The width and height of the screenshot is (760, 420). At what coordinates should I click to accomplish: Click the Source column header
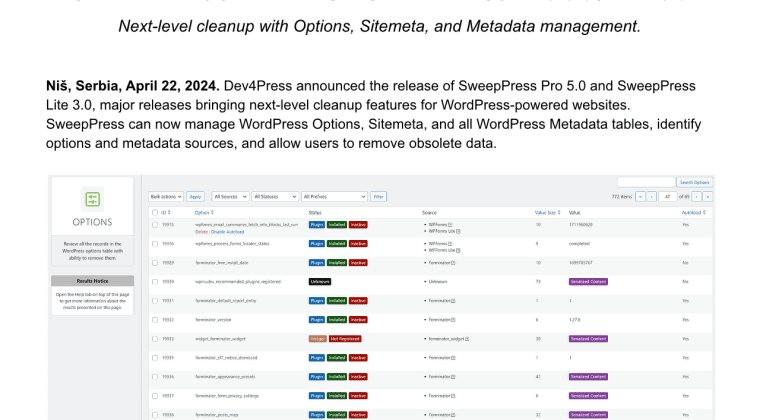[429, 213]
